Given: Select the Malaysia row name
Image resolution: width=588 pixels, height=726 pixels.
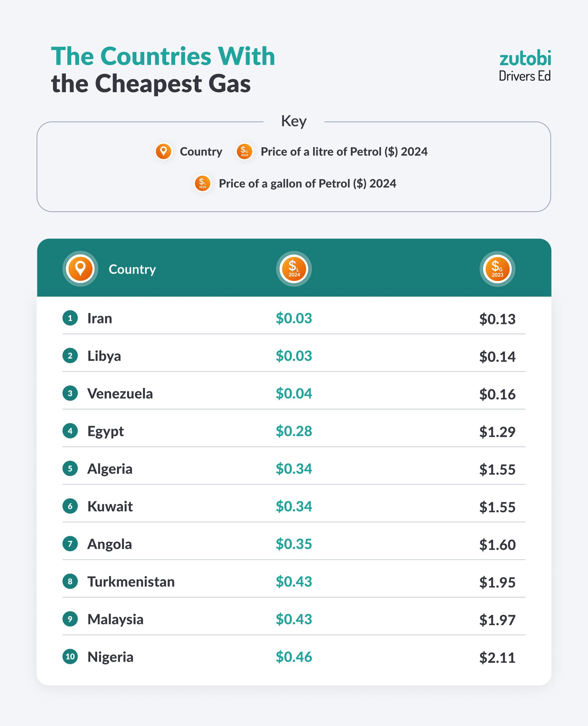Looking at the screenshot, I should [115, 619].
